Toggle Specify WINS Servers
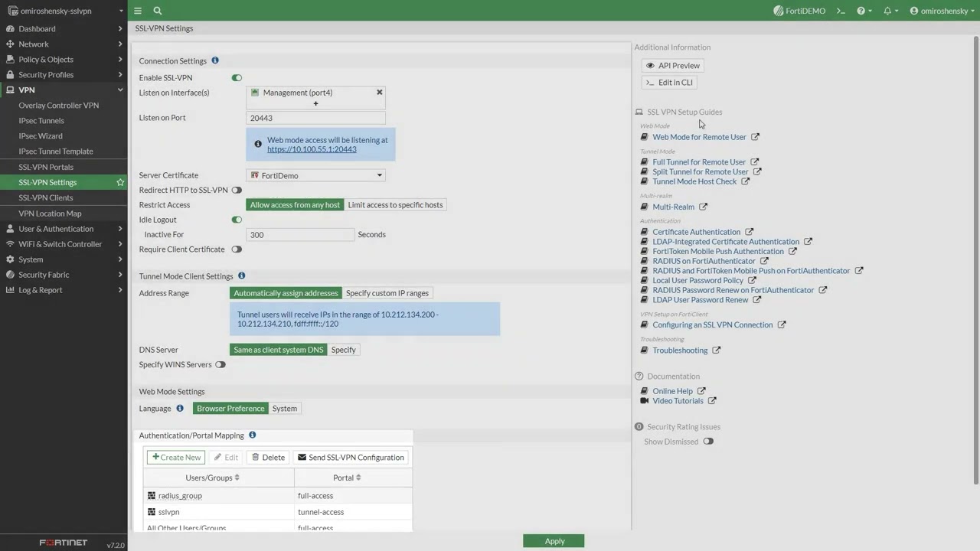This screenshot has height=551, width=980. [220, 364]
